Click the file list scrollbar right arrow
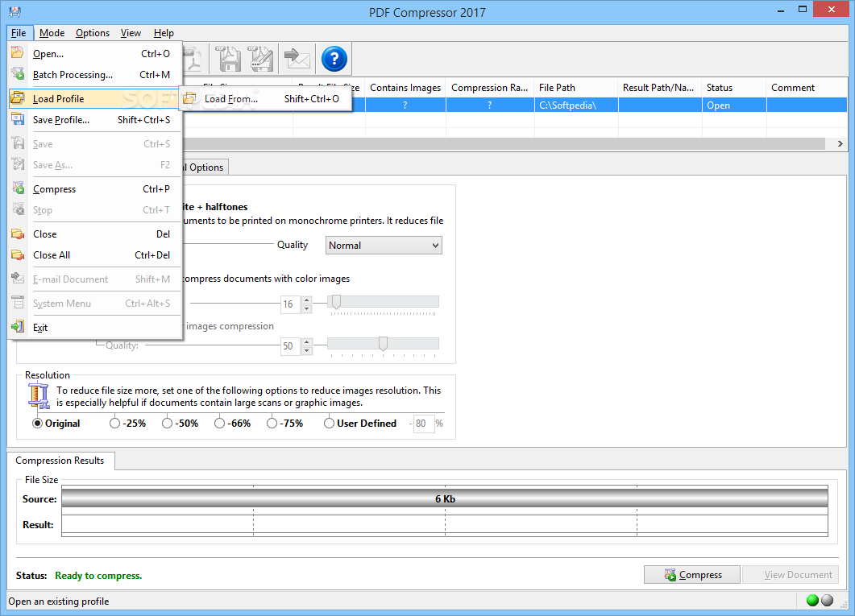855x616 pixels. pos(840,144)
